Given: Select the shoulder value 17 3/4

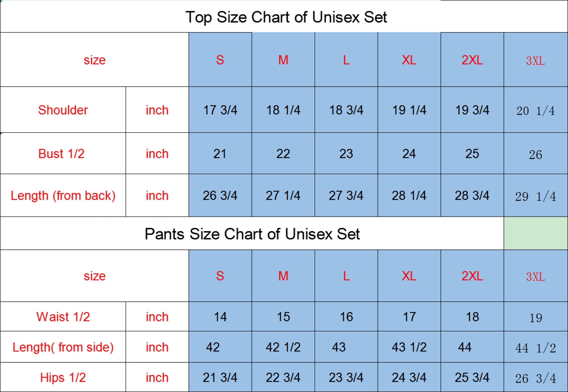Looking at the screenshot, I should click(220, 110).
